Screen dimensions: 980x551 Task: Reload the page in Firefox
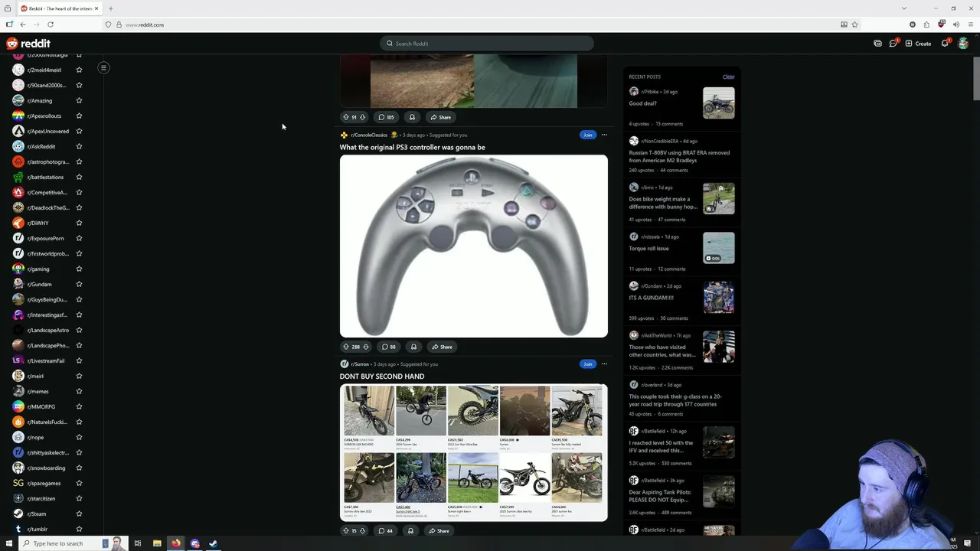[x=51, y=24]
